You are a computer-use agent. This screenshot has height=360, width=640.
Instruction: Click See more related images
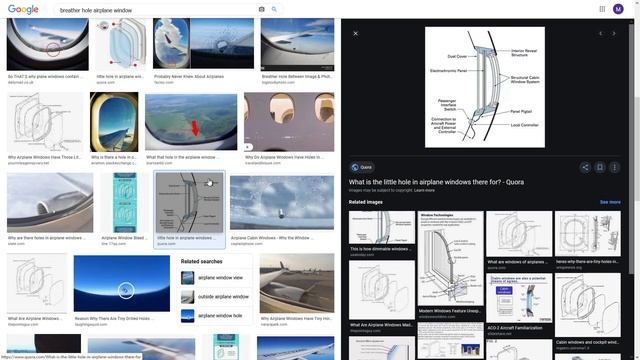pyautogui.click(x=610, y=202)
